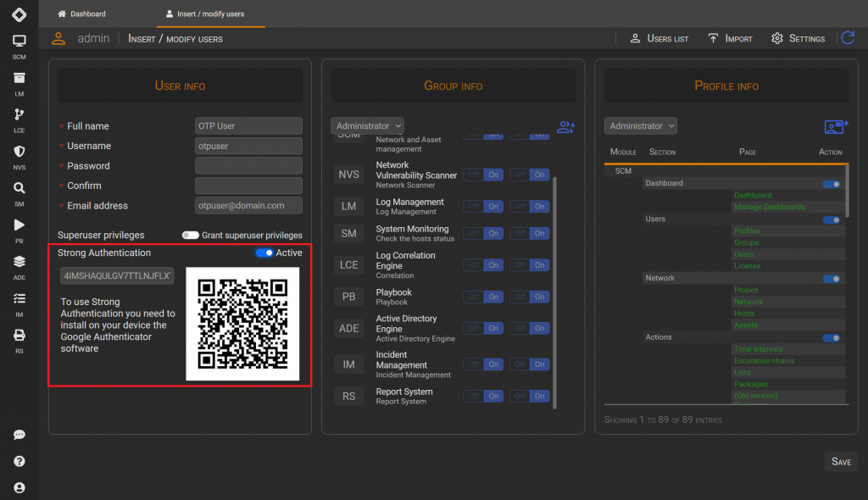Toggle the Users section switch in Profile info

pos(831,219)
